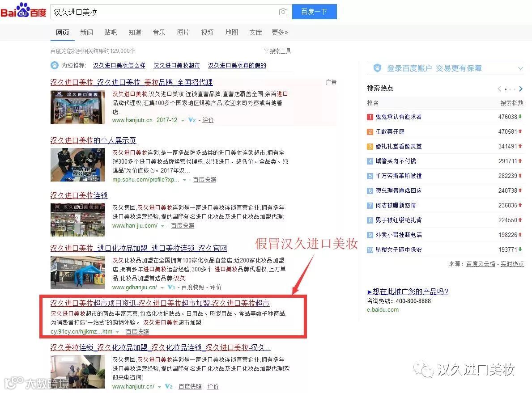The image size is (532, 393).
Task: Open the 文库 tab
Action: [x=255, y=32]
